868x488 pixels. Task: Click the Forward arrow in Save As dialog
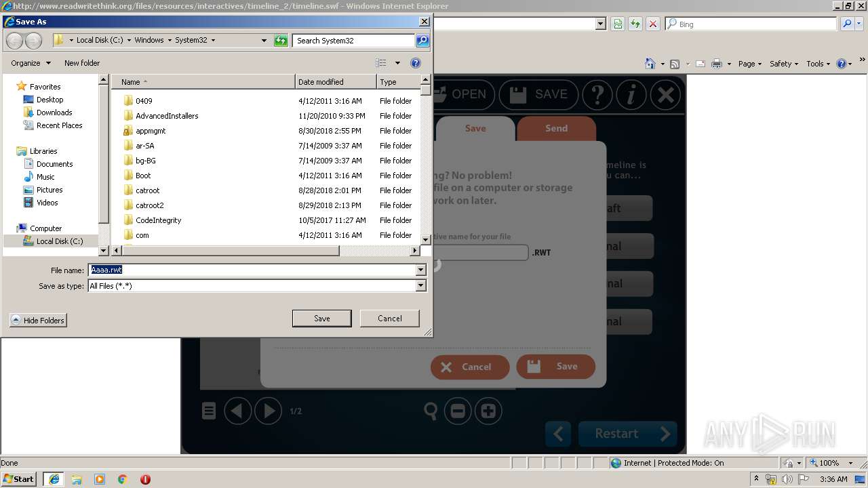pyautogui.click(x=33, y=41)
